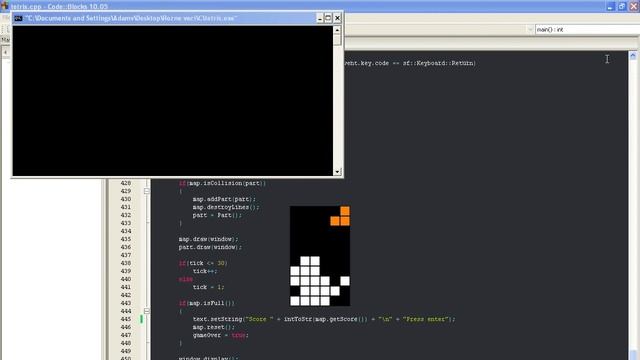The height and width of the screenshot is (360, 640).
Task: Click the console scrollbar up arrow
Action: click(337, 30)
